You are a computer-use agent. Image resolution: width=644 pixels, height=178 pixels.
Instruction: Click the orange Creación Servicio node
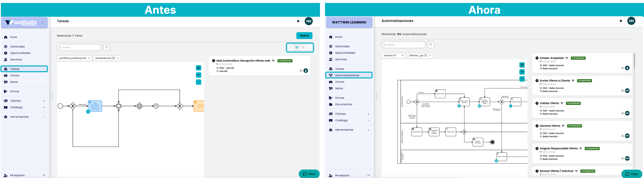(x=199, y=106)
